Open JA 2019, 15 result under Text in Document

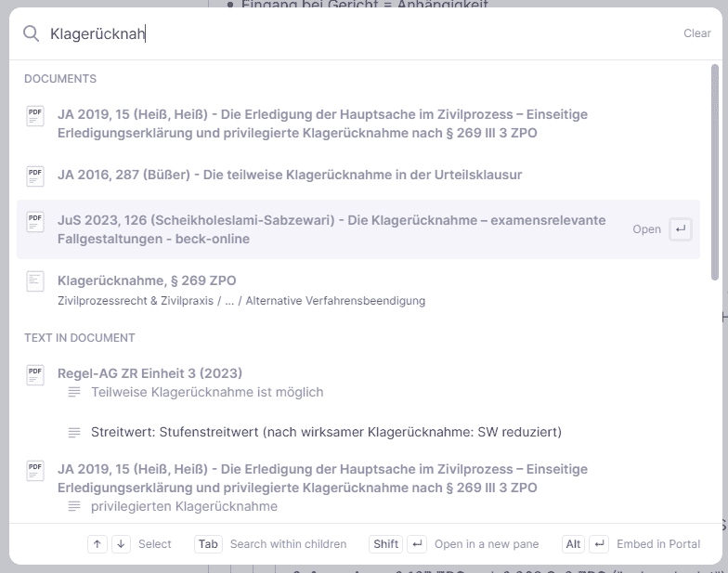322,478
